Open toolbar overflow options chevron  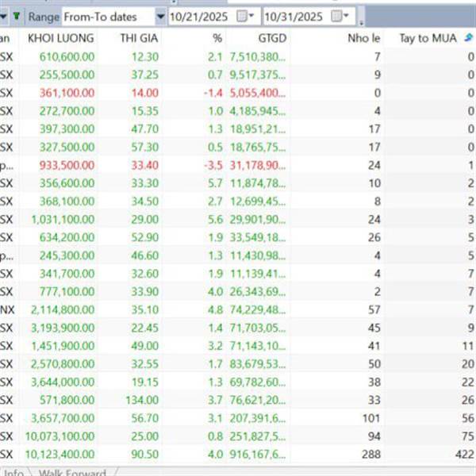coord(361,23)
